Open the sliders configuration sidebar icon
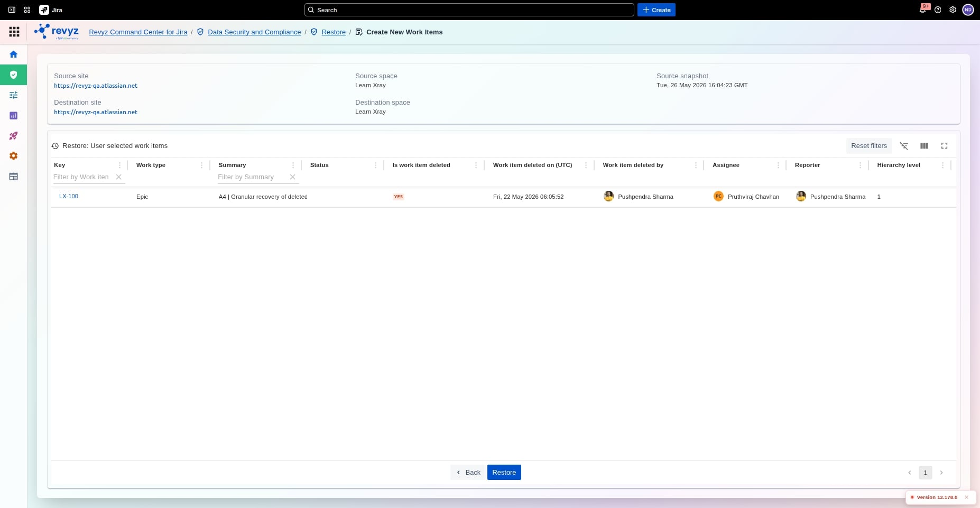Viewport: 980px width, 508px height. 14,95
